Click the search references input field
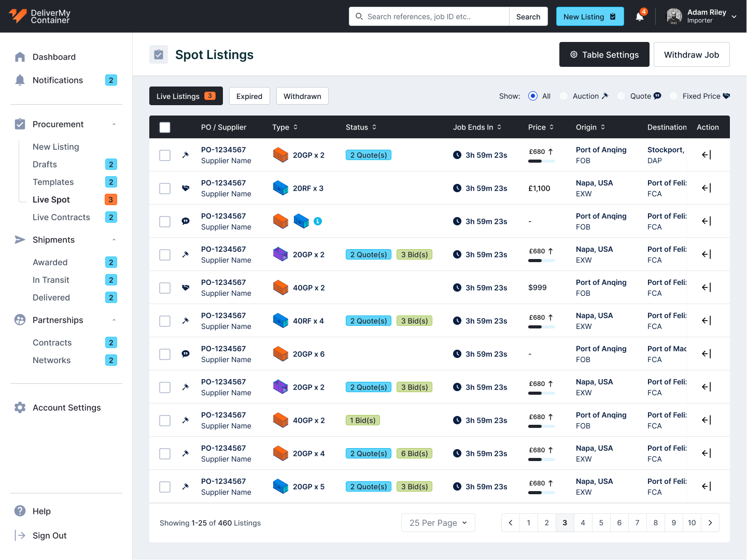747x560 pixels. [429, 17]
